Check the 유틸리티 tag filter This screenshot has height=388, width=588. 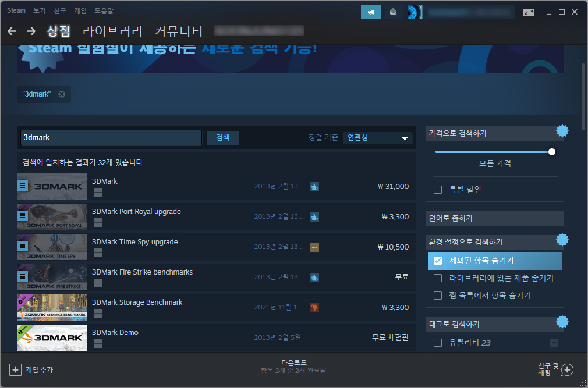click(x=438, y=342)
